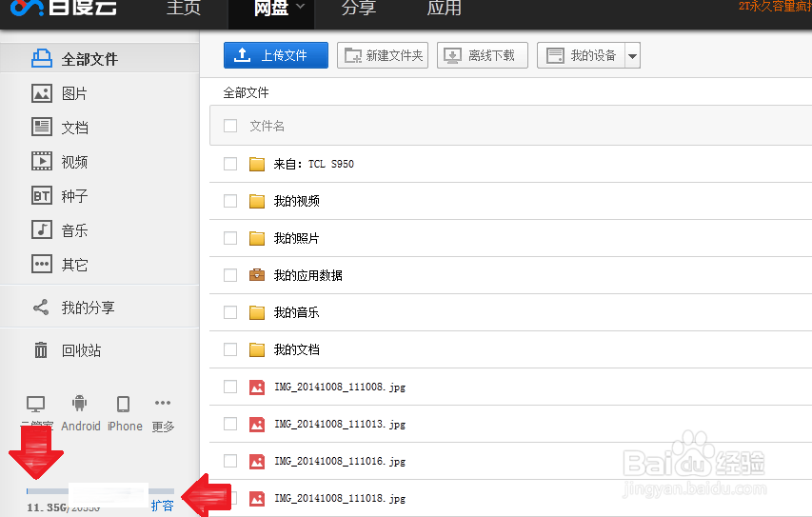Select 回收站 in the sidebar
Screen dimensions: 812x517
point(81,350)
